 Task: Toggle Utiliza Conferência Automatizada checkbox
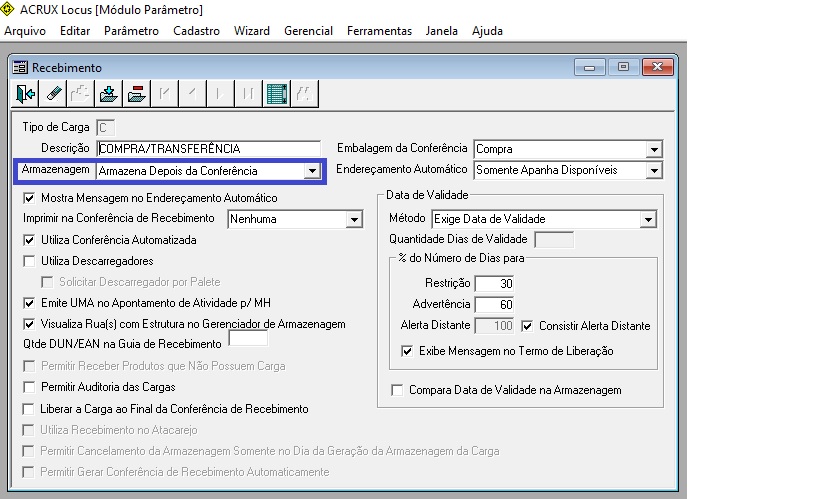tap(29, 240)
